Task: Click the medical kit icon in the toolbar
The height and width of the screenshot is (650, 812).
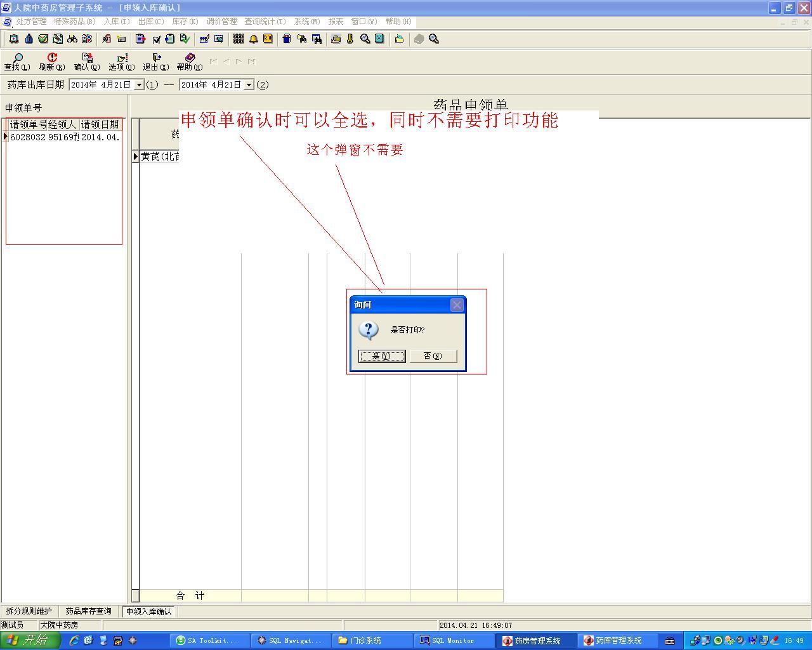Action: click(13, 39)
